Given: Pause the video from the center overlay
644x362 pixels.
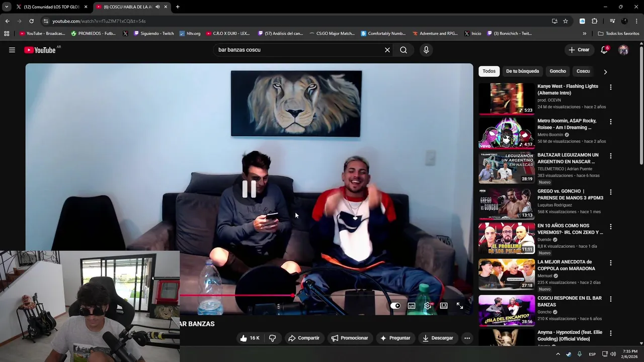Looking at the screenshot, I should click(249, 189).
